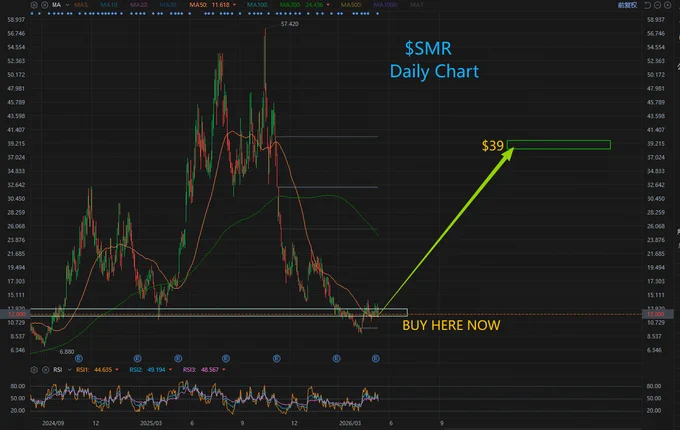The width and height of the screenshot is (680, 430).
Task: Click the 2024/09 date axis label
Action: [53, 423]
